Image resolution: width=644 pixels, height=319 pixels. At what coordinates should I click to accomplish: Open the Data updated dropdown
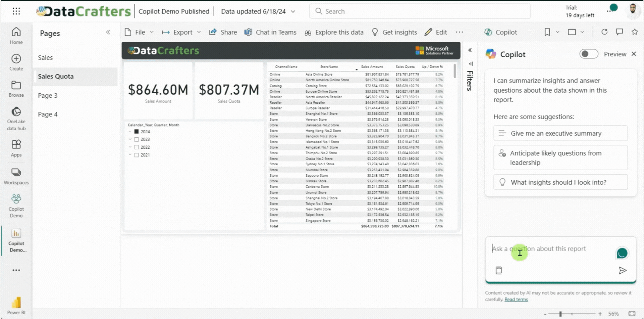click(x=293, y=11)
